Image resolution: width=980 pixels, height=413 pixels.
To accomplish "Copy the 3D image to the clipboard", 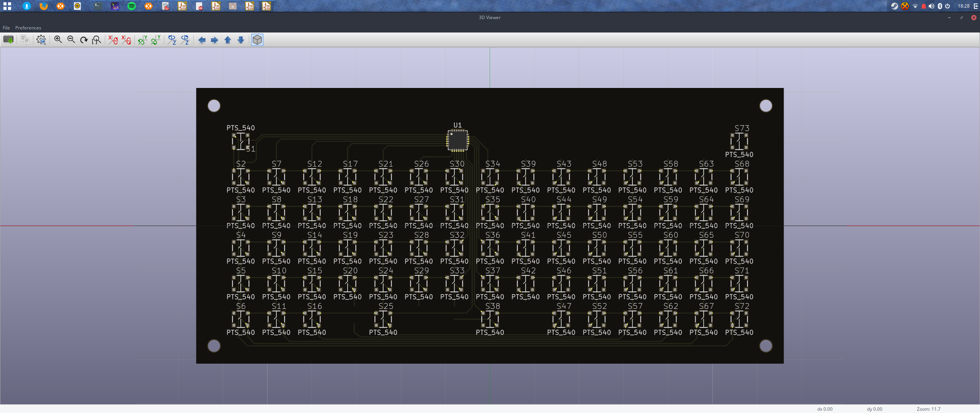I will [x=25, y=40].
